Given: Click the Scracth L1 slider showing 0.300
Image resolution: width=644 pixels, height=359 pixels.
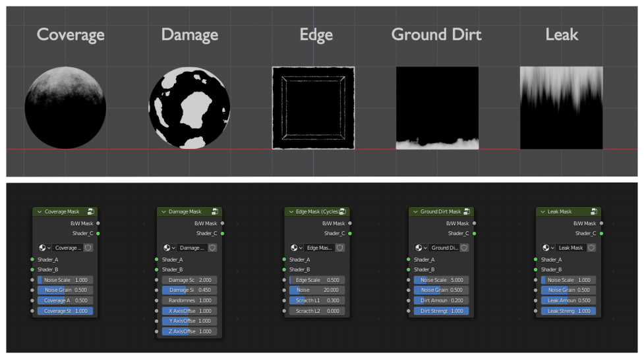Looking at the screenshot, I should point(317,300).
